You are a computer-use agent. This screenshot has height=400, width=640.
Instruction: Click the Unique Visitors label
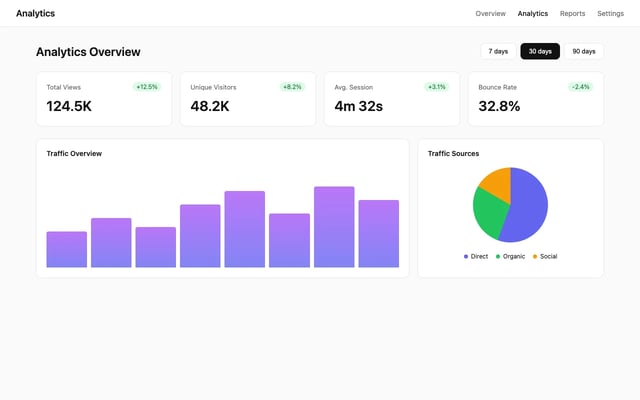pyautogui.click(x=213, y=87)
